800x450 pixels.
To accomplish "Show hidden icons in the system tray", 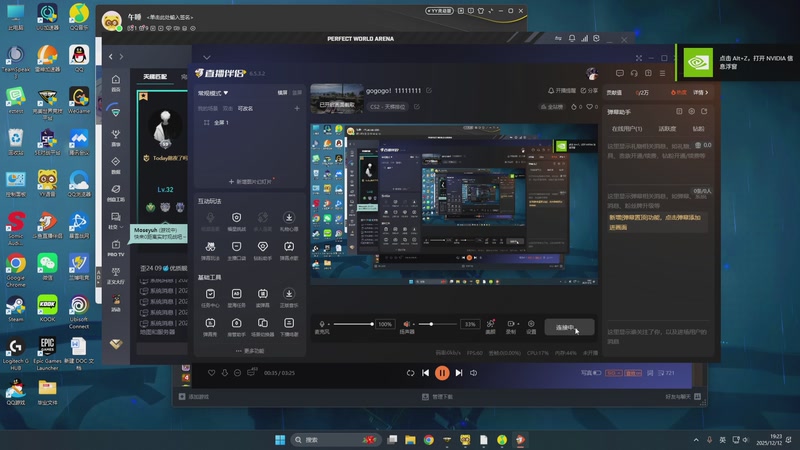I will (x=696, y=440).
